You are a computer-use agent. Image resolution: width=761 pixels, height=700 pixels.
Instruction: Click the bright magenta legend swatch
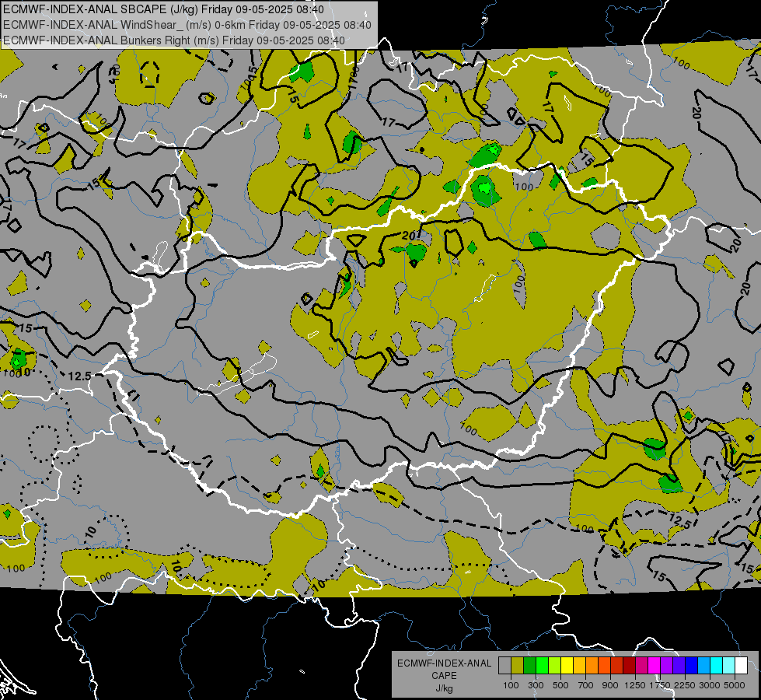655,666
